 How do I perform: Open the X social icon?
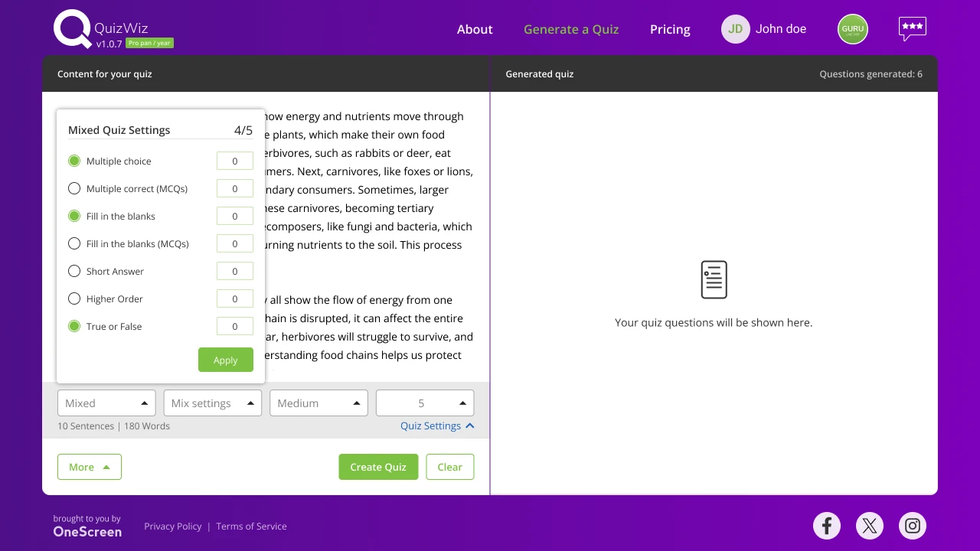pyautogui.click(x=870, y=526)
